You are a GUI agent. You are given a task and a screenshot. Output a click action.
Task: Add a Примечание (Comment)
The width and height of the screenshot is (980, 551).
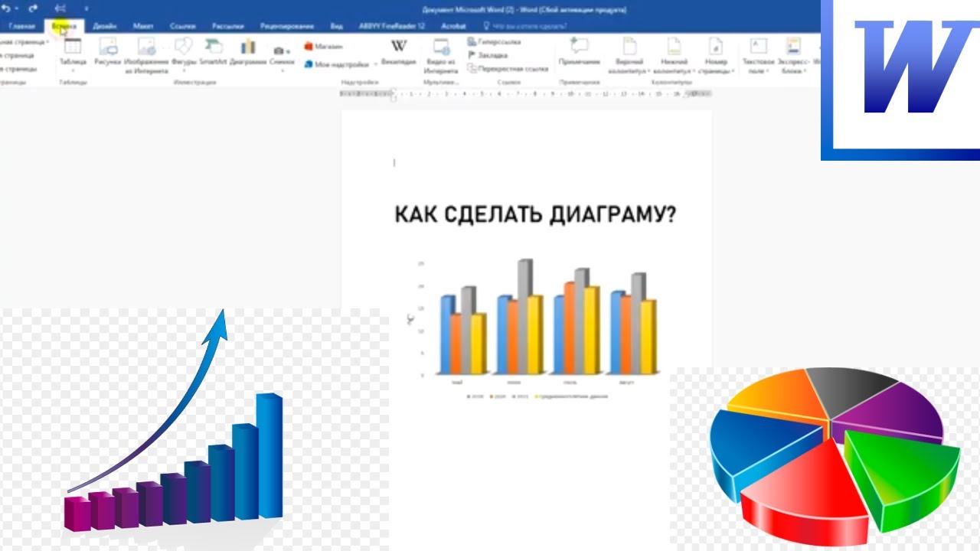580,53
